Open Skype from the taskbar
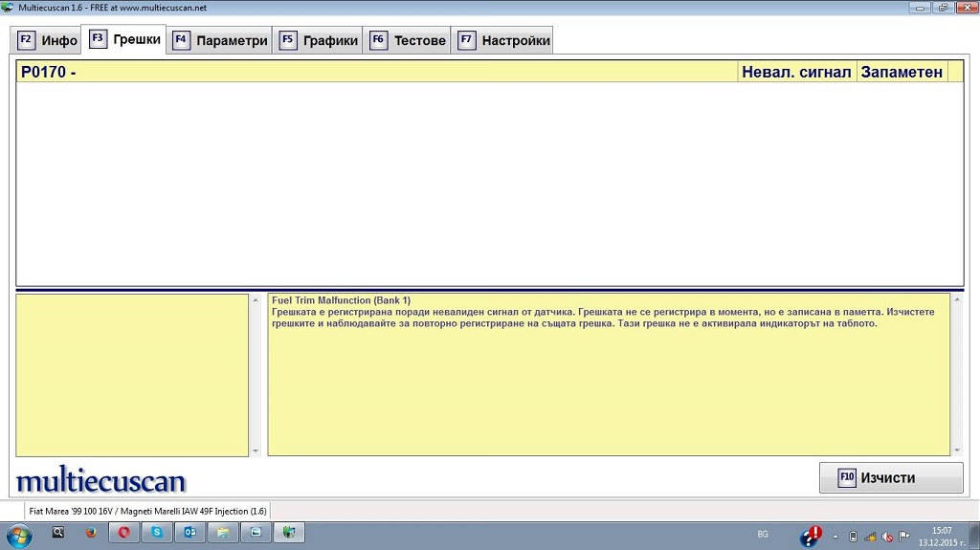 pos(157,533)
